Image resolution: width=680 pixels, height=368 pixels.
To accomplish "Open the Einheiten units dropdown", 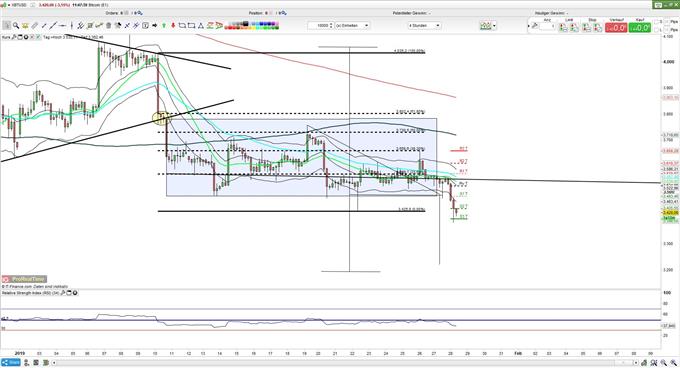I will (352, 26).
